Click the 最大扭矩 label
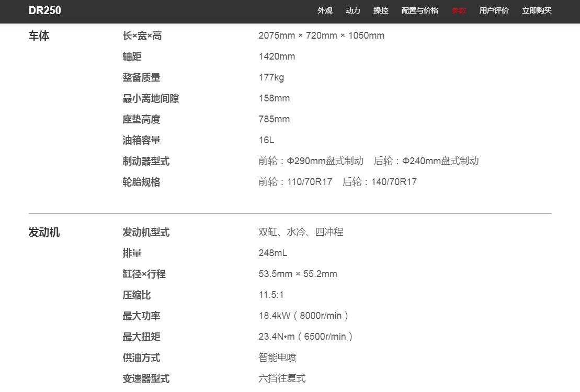This screenshot has height=392, width=580. (x=141, y=337)
